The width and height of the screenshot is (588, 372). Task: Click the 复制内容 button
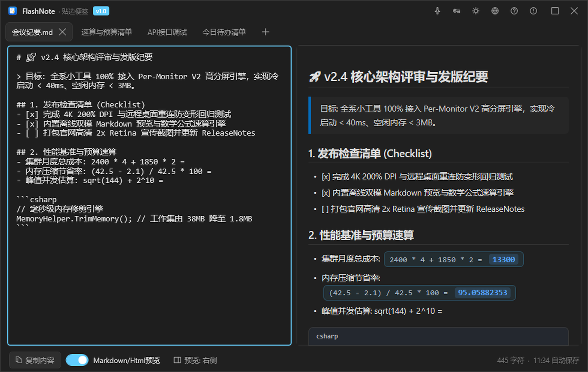(x=35, y=360)
